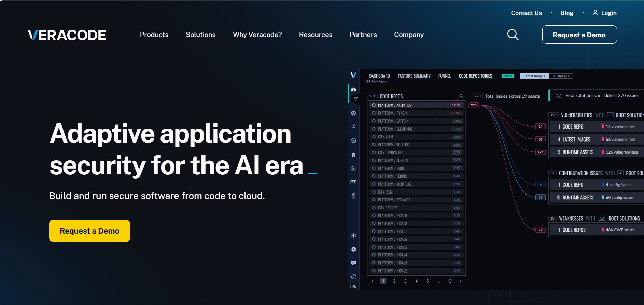
Task: Click the Login user icon
Action: coord(595,13)
